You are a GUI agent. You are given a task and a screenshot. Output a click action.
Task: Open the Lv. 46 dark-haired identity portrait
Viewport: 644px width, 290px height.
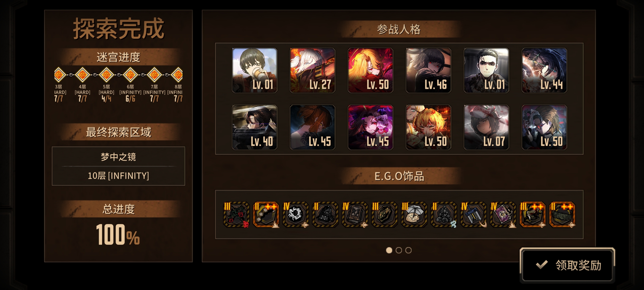(428, 71)
